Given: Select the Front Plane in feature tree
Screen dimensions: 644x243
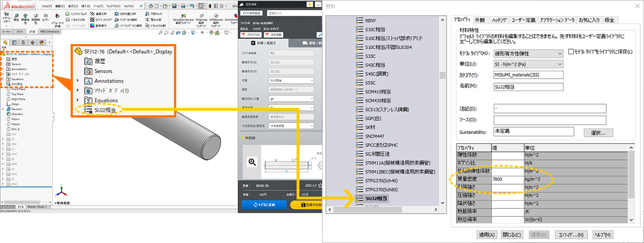Looking at the screenshot, I should [16, 89].
